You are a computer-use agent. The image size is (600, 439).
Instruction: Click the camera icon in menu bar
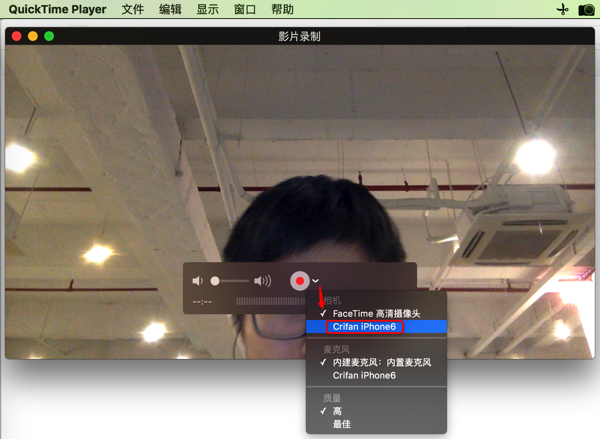[586, 10]
